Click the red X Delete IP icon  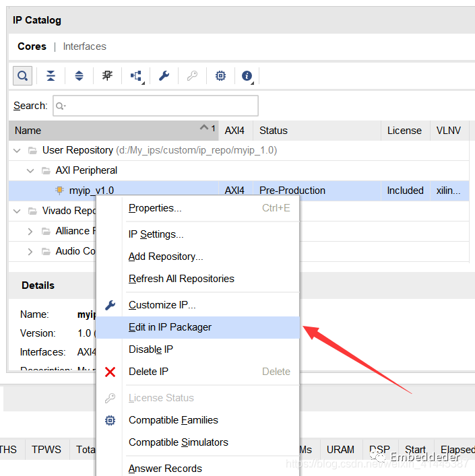click(110, 372)
